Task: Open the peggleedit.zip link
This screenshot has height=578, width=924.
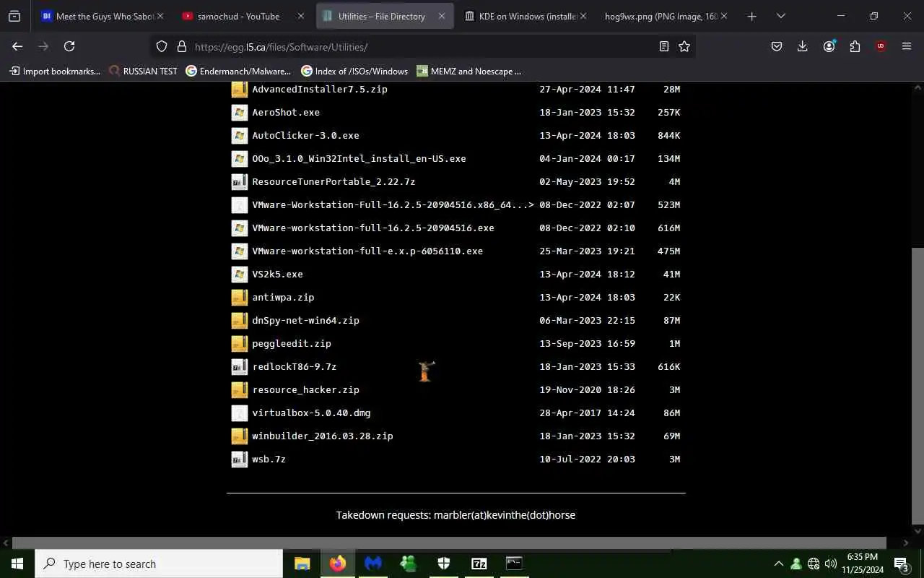Action: [292, 344]
